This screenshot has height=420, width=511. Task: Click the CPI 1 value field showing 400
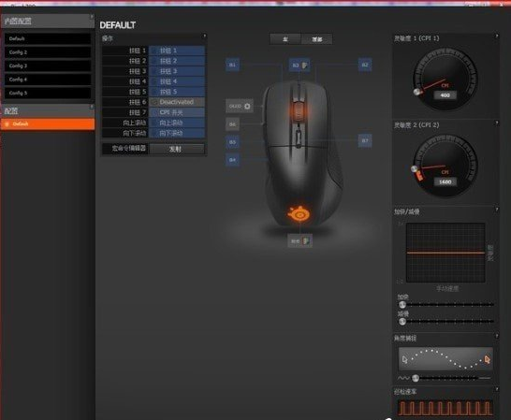point(445,95)
